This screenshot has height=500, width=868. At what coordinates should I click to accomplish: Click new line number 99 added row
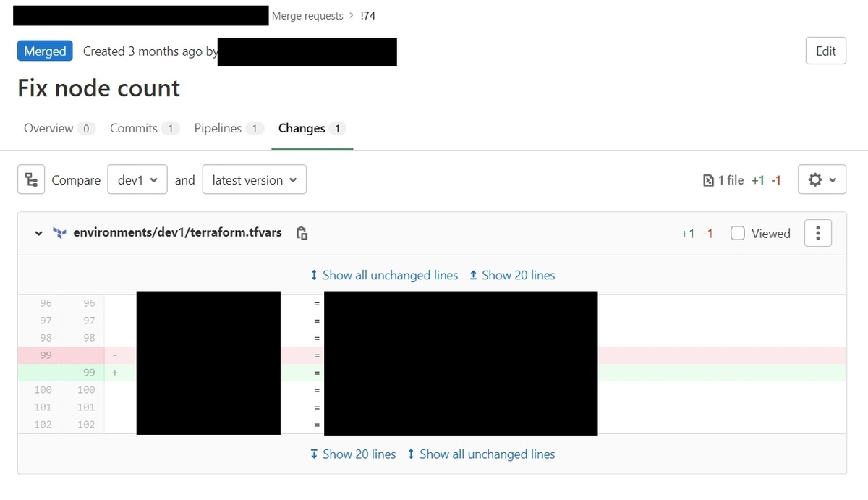point(89,373)
